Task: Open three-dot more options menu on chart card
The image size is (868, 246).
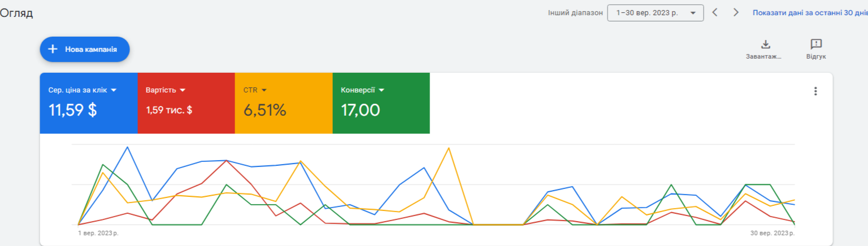Action: click(815, 91)
